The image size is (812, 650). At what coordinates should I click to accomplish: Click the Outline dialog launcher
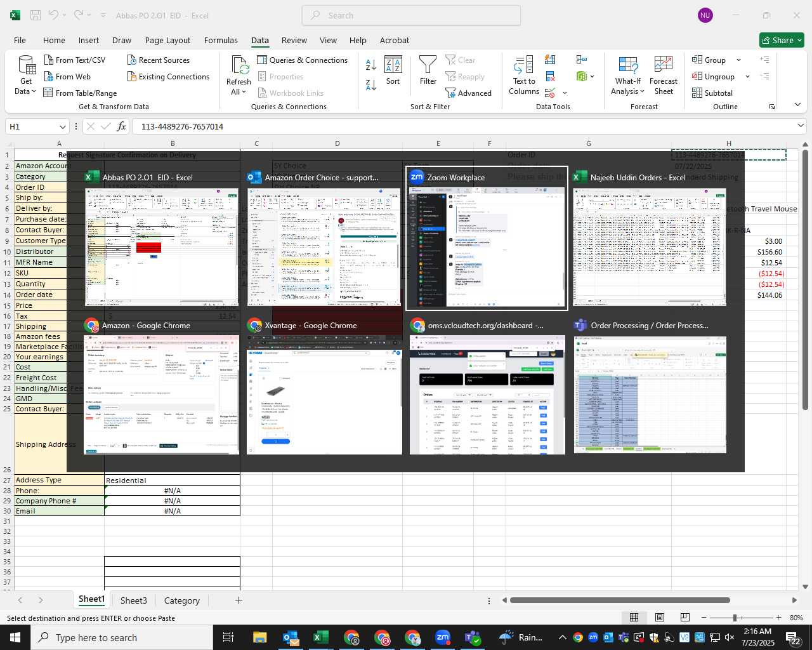click(x=772, y=107)
